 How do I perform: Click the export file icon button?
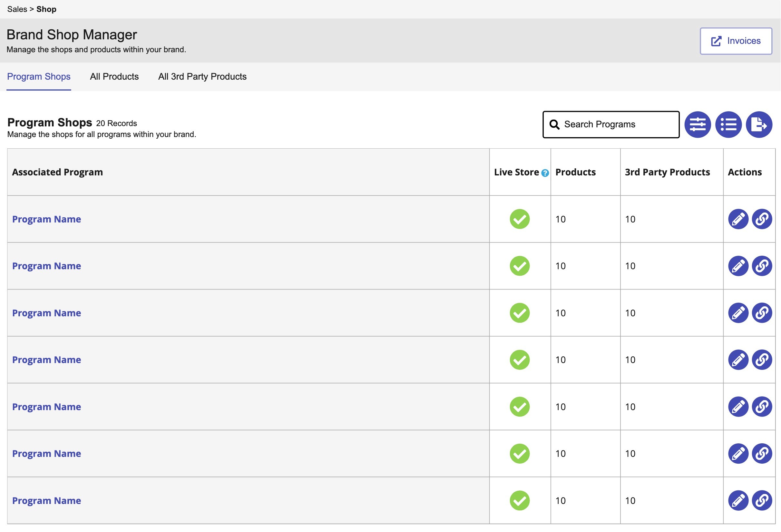coord(759,125)
